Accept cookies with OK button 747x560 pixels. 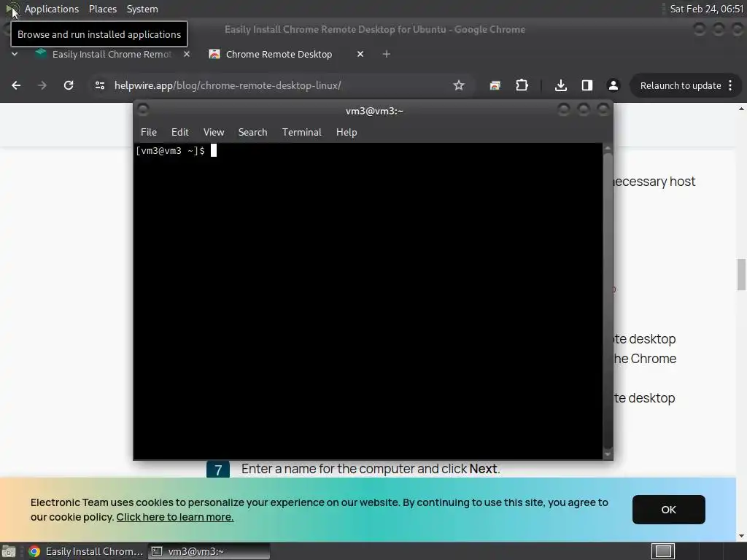(668, 510)
